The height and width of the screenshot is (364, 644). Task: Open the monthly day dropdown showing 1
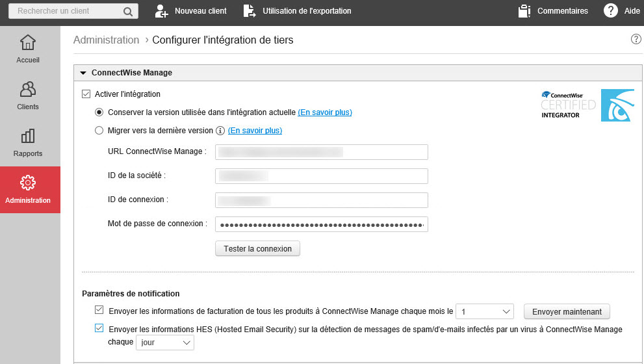click(x=485, y=311)
